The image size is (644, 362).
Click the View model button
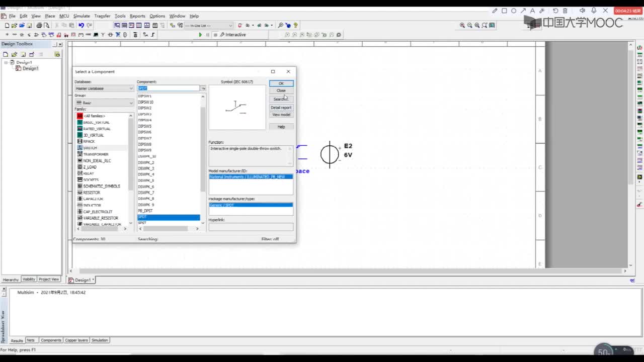point(281,115)
